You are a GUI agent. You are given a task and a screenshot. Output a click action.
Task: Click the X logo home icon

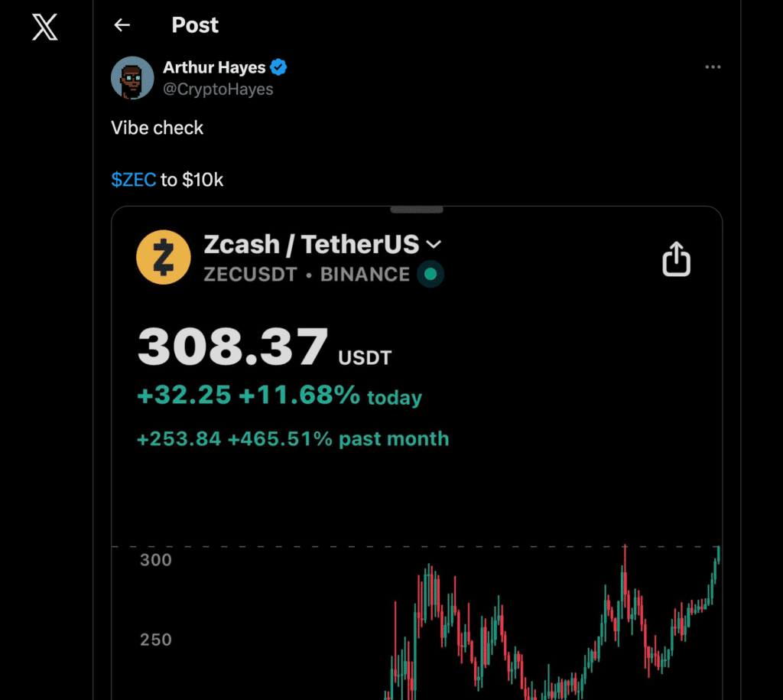click(x=45, y=27)
